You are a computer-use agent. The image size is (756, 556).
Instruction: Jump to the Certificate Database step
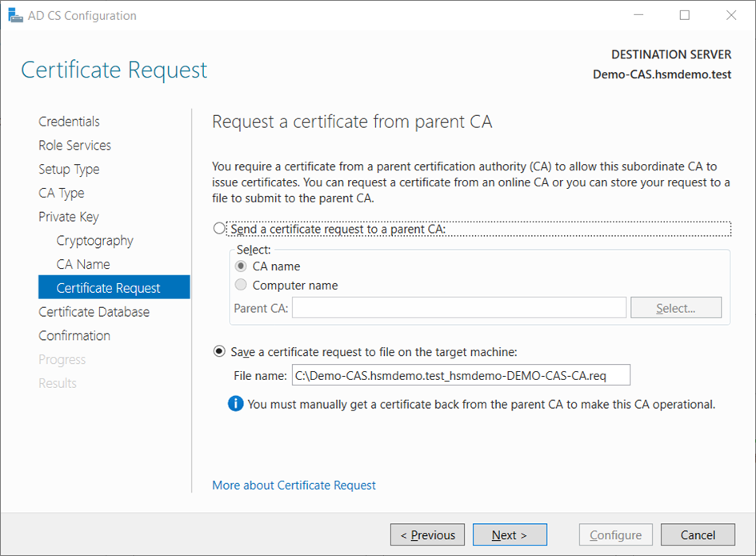[94, 312]
